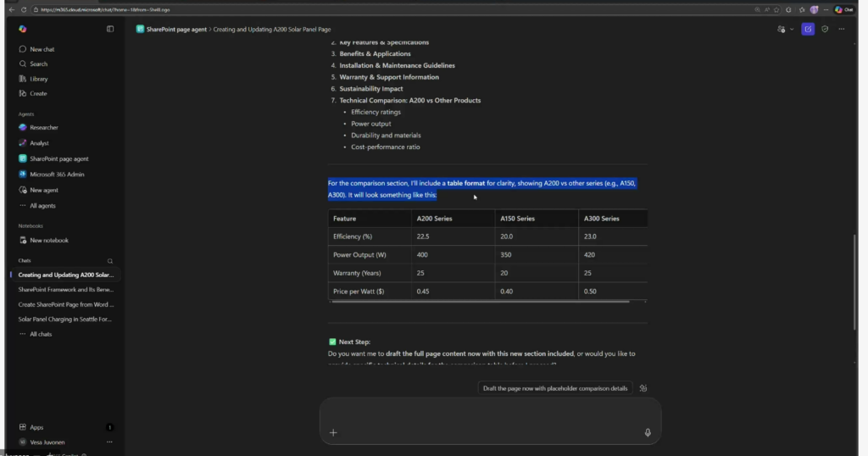Click the plus icon to add attachment

pos(333,432)
